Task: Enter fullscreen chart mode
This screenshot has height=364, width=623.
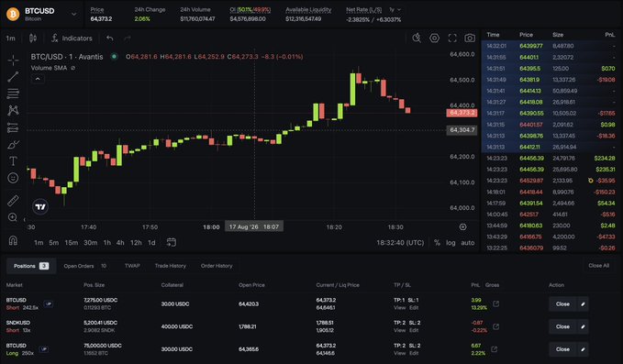Action: (x=452, y=39)
